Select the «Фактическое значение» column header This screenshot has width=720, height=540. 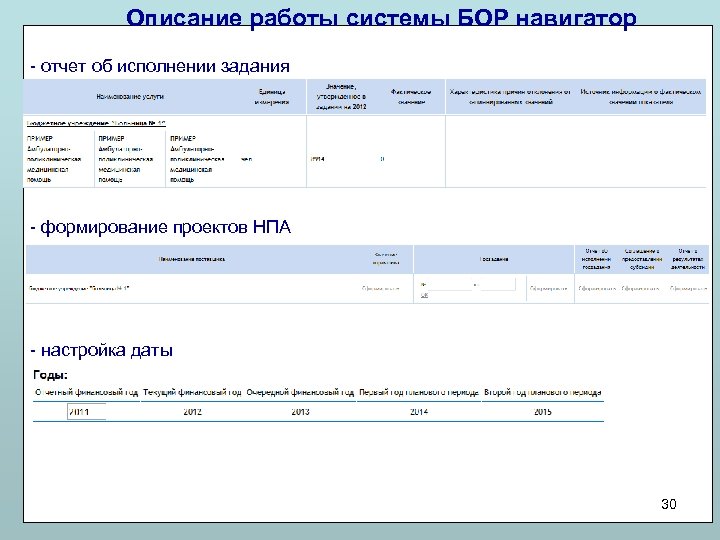411,97
